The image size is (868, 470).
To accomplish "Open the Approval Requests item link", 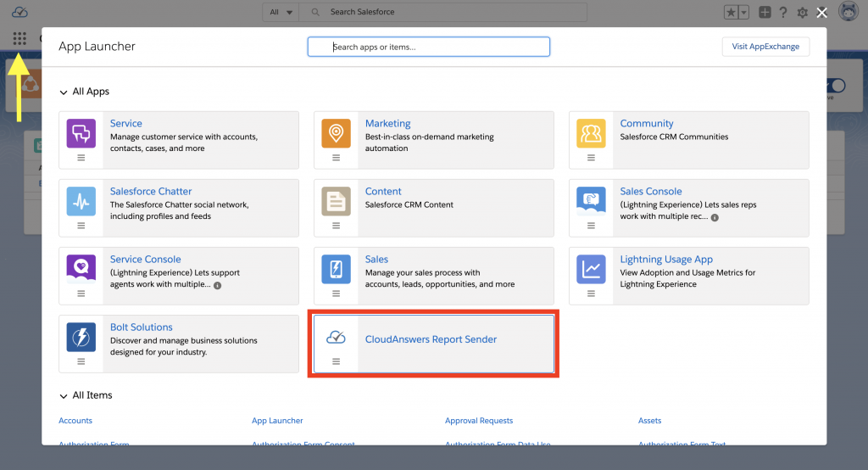I will pyautogui.click(x=479, y=421).
